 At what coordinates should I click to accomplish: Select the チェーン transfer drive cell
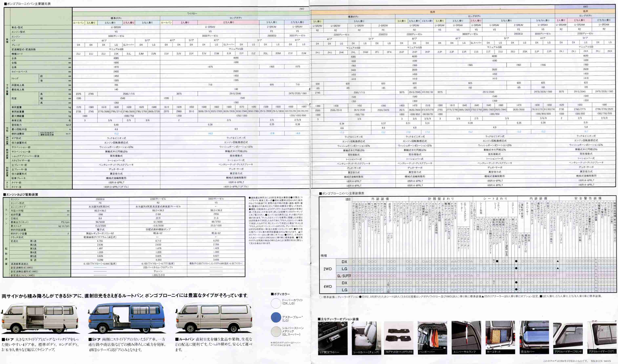point(158,271)
